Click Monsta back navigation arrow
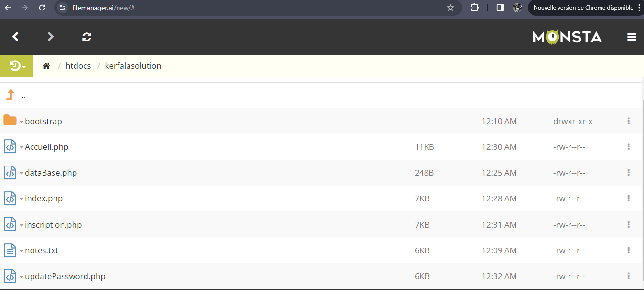This screenshot has height=290, width=644. pyautogui.click(x=16, y=37)
